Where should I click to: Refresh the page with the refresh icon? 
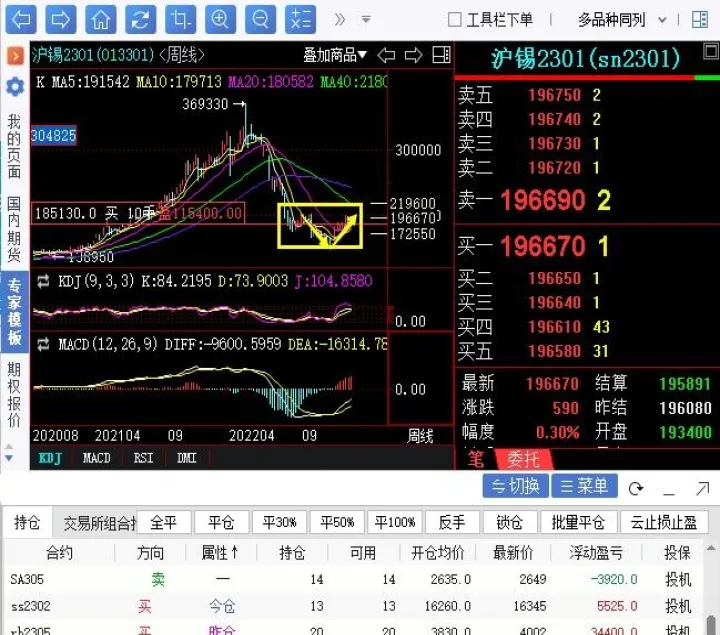(x=141, y=19)
